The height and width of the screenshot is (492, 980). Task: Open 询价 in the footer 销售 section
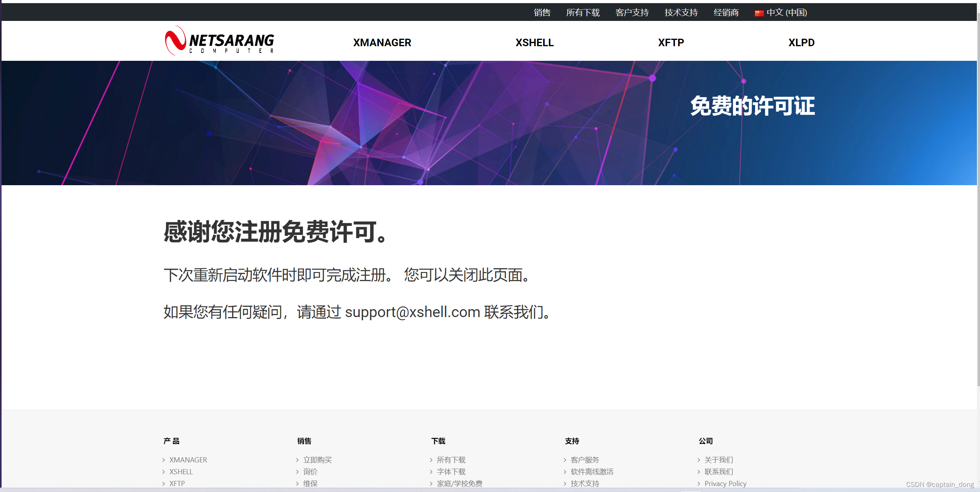click(x=310, y=471)
